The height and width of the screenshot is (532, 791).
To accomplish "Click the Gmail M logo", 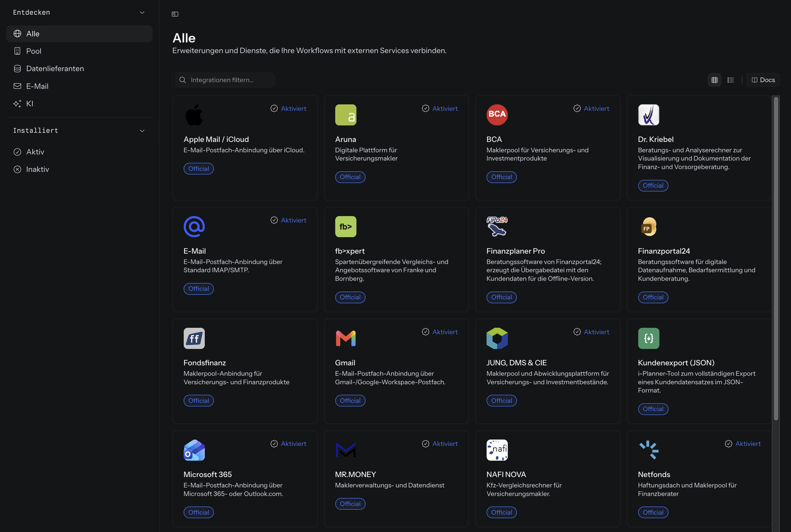I will 346,338.
